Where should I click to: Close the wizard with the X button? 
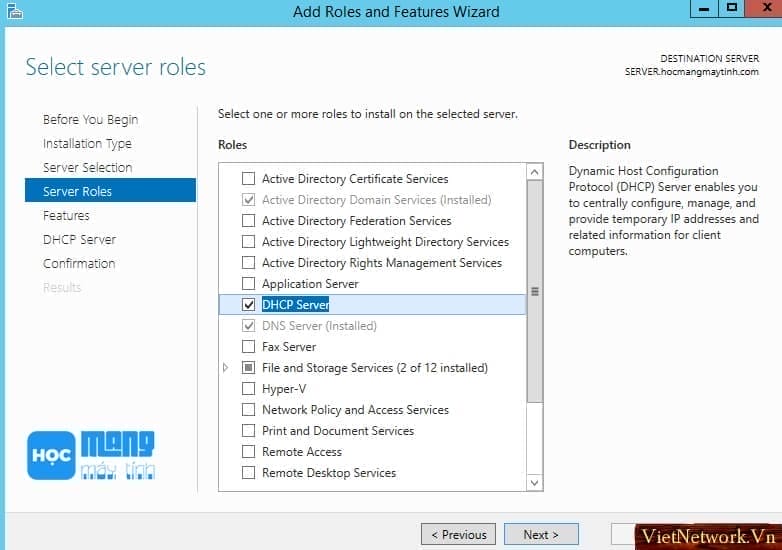[x=766, y=9]
